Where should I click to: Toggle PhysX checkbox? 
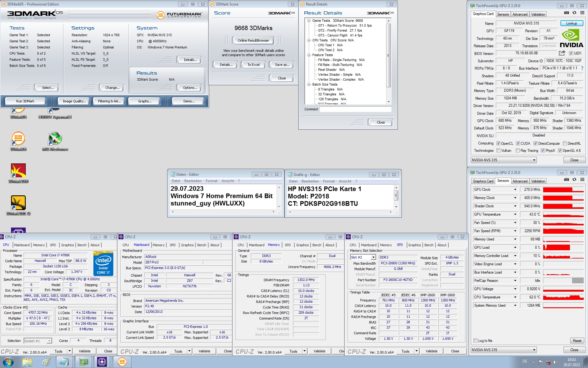543,151
